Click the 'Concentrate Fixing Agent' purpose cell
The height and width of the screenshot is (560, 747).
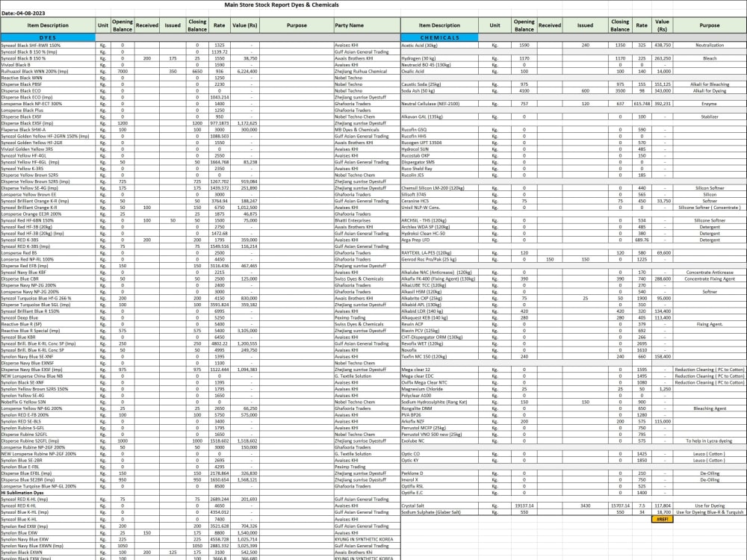tap(710, 279)
